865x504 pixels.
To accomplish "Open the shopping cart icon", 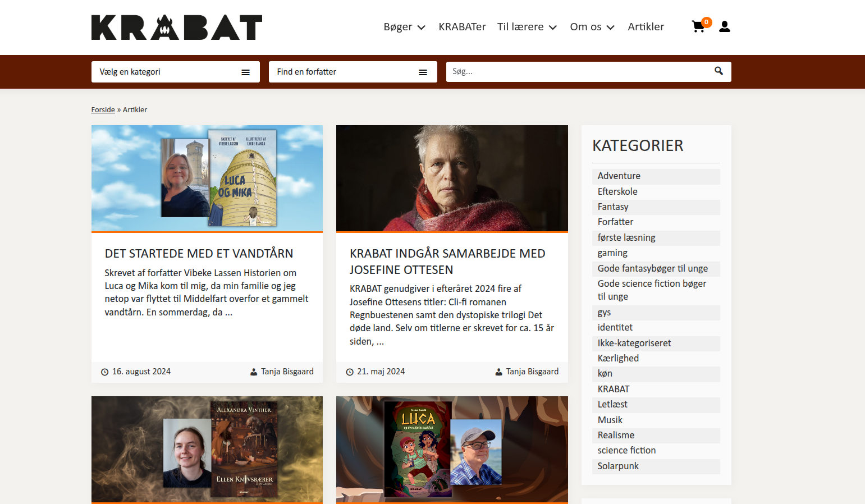I will (699, 26).
